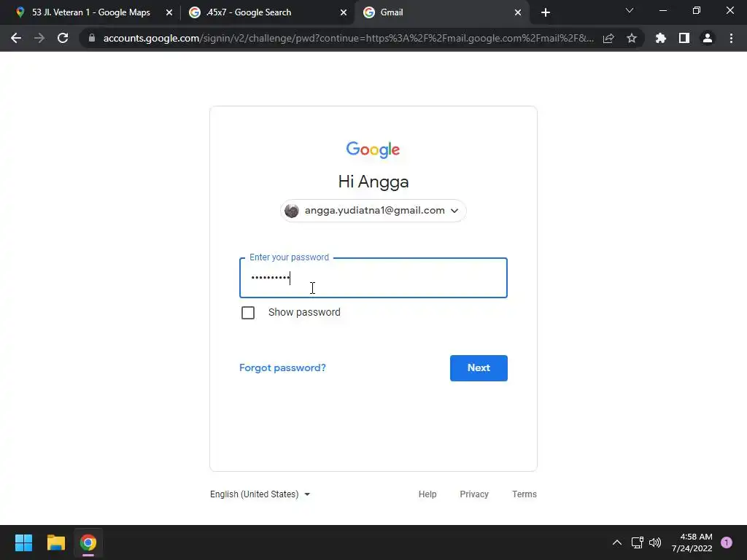Open File Explorer from the taskbar
Screen dimensions: 747x560
[55, 542]
